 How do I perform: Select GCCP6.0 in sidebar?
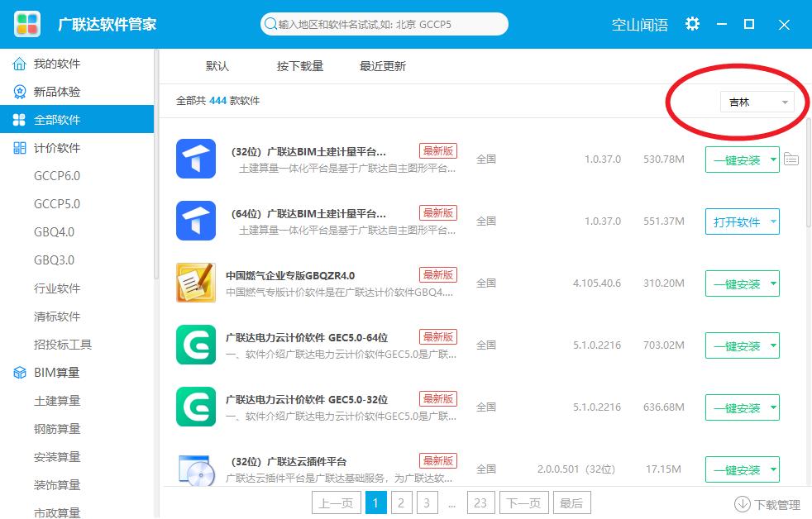[x=57, y=176]
